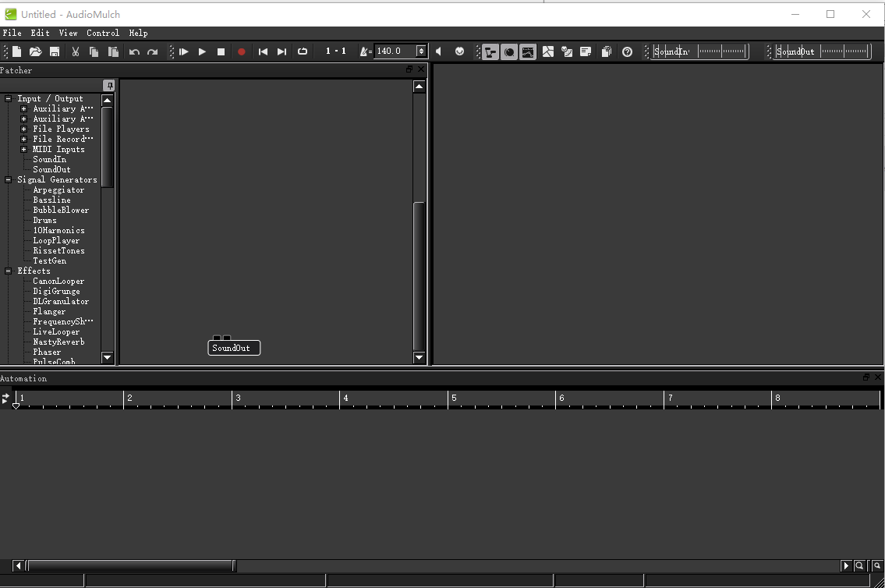
Task: Open the Help menu
Action: 138,33
